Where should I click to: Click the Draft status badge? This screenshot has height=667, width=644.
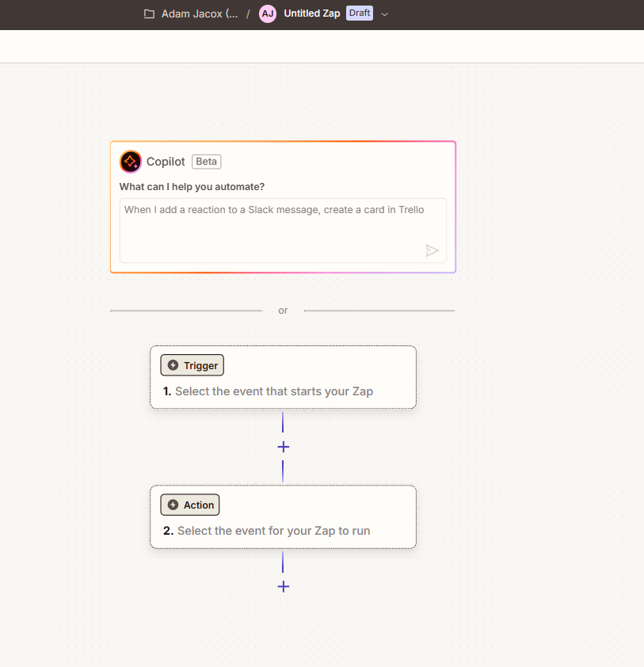pyautogui.click(x=360, y=13)
